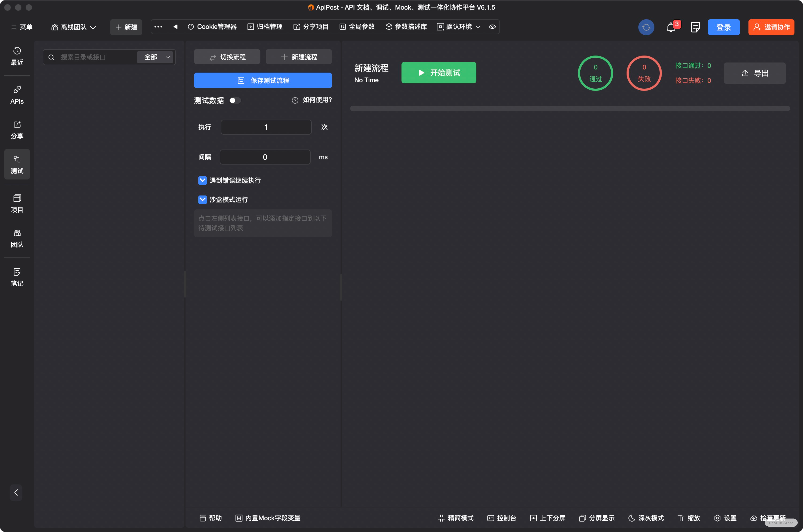Open the Cookie管理器 manager
This screenshot has height=532, width=803.
click(x=212, y=27)
